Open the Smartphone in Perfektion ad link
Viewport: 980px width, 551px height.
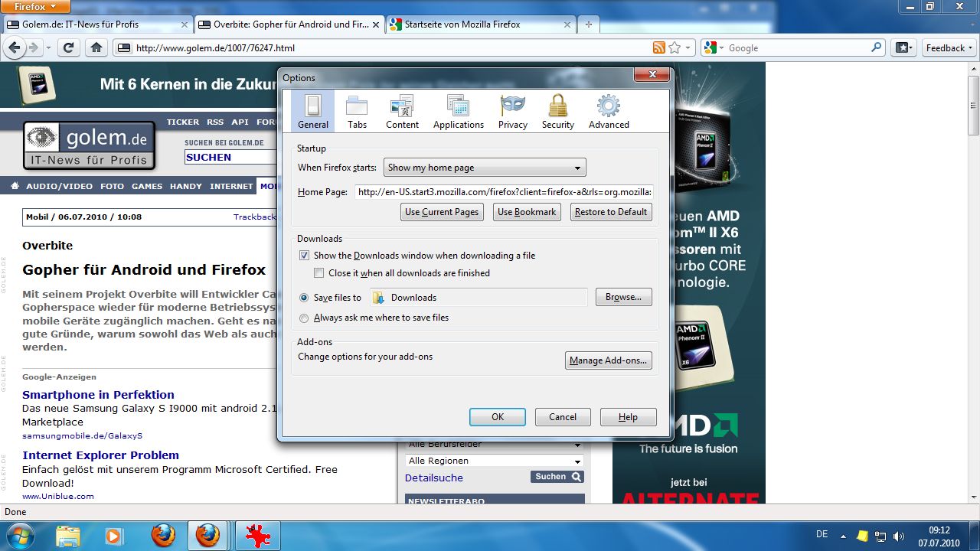click(98, 394)
